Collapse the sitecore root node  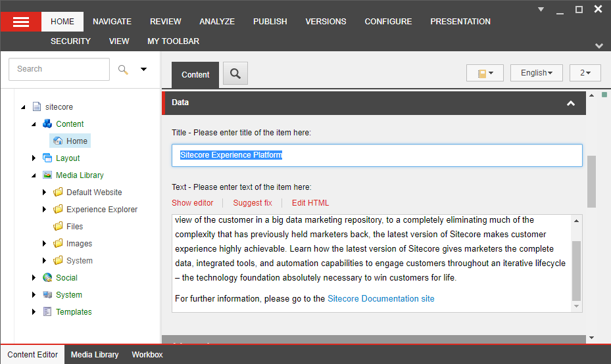24,107
